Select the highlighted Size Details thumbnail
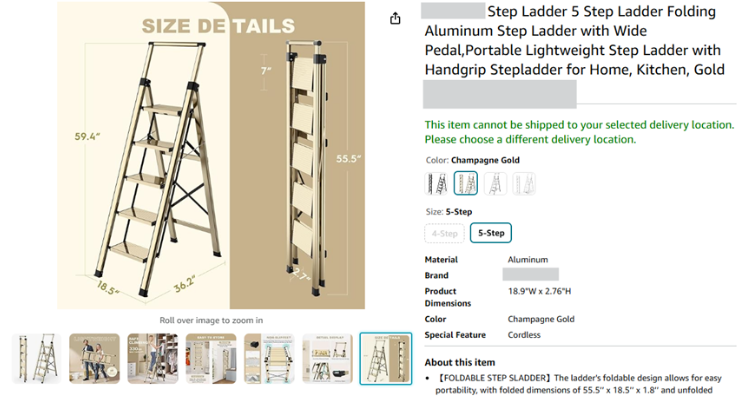Screen dimensions: 739x403 (385, 358)
